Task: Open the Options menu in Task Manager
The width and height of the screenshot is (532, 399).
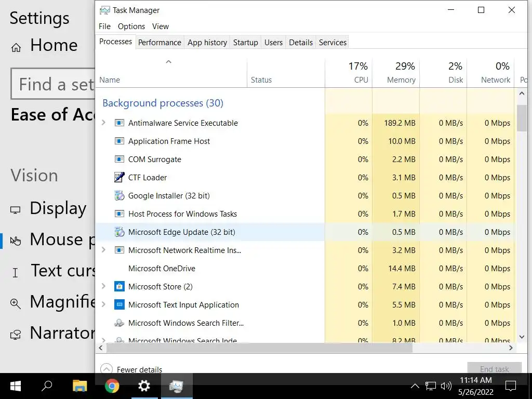Action: (131, 26)
